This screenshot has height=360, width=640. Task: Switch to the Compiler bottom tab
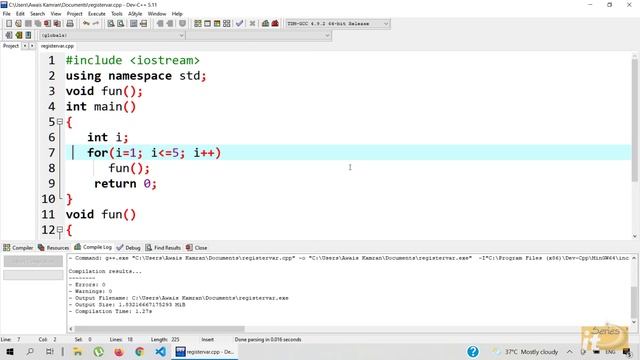18,248
